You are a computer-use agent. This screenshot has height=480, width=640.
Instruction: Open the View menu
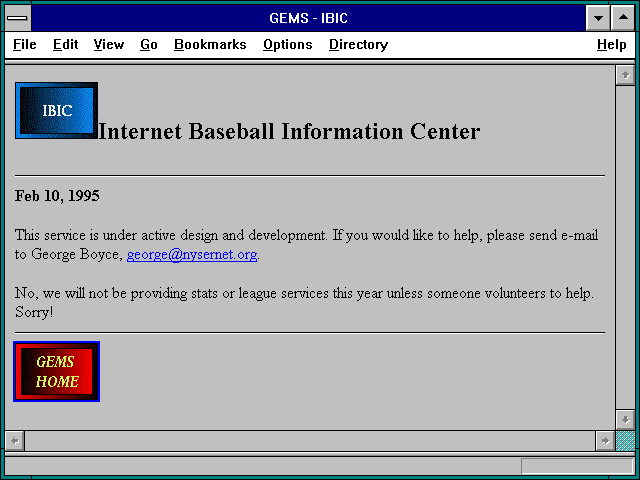point(109,44)
